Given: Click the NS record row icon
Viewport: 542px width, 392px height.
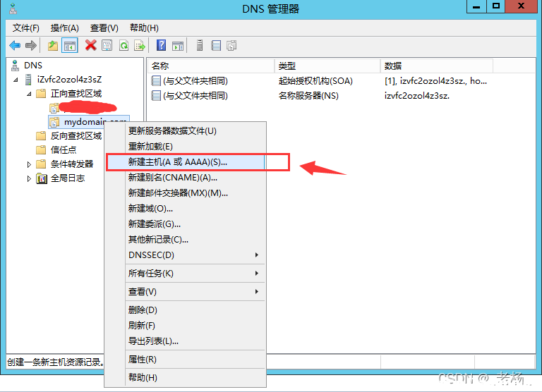Looking at the screenshot, I should point(156,95).
